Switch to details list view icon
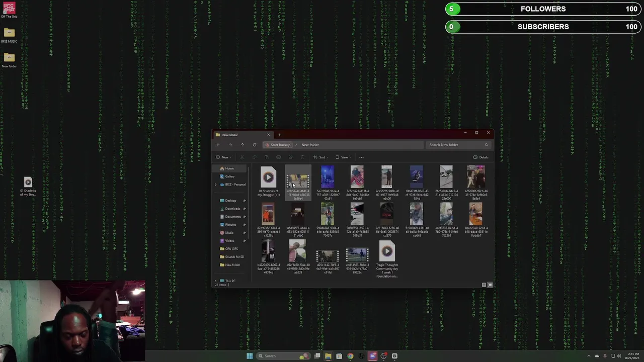The image size is (644, 362). [484, 285]
